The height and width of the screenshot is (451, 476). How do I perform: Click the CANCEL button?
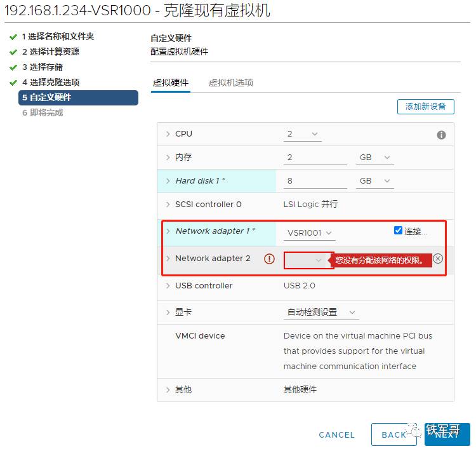click(x=336, y=435)
